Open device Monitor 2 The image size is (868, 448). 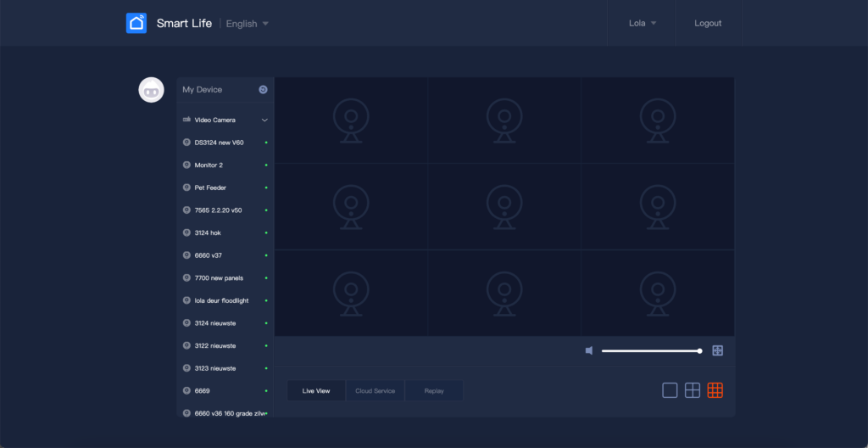[x=225, y=165]
